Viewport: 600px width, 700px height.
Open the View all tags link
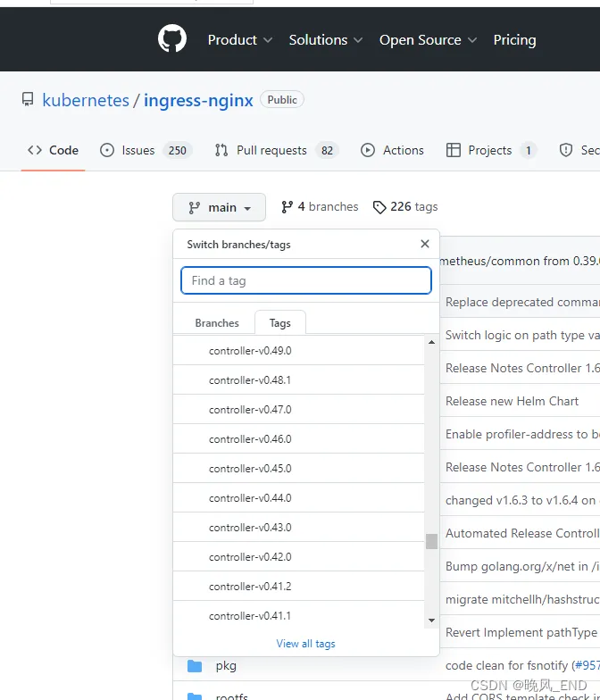tap(305, 643)
